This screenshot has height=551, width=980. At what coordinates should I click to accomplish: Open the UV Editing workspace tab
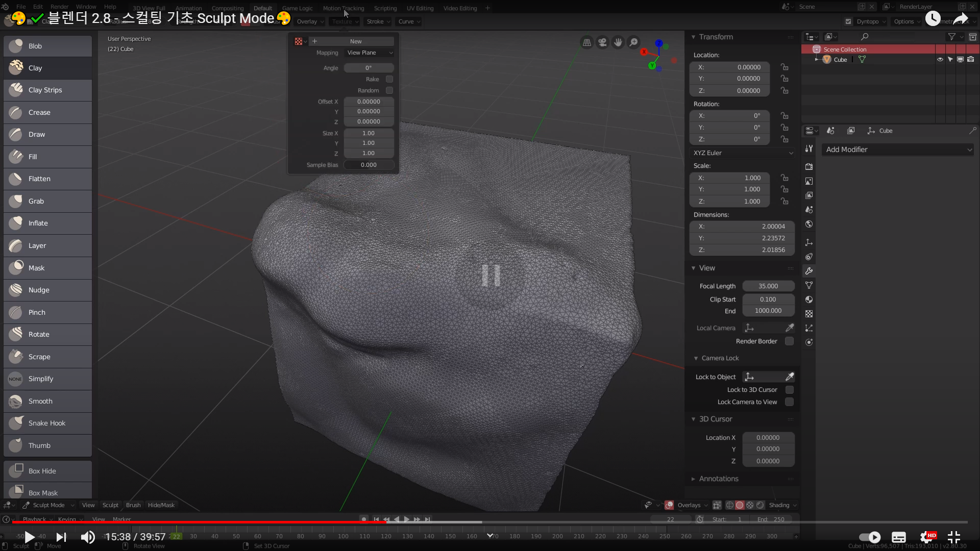pyautogui.click(x=420, y=8)
